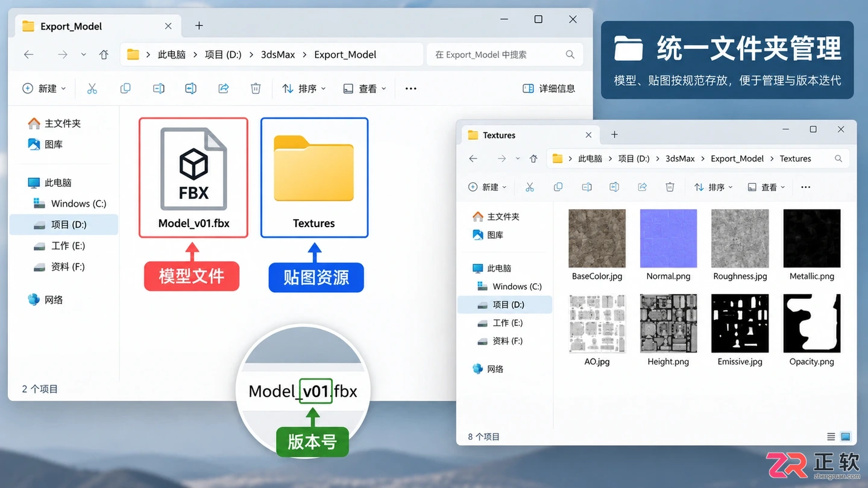Cut selection in the Export_Model window toolbar
The height and width of the screenshot is (488, 868).
(92, 89)
